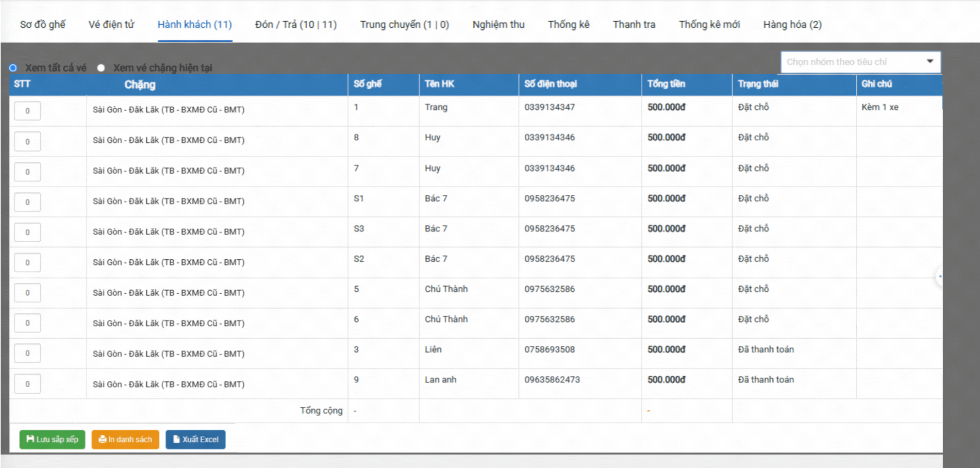Click the dropdown arrow of the group filter

tap(930, 61)
